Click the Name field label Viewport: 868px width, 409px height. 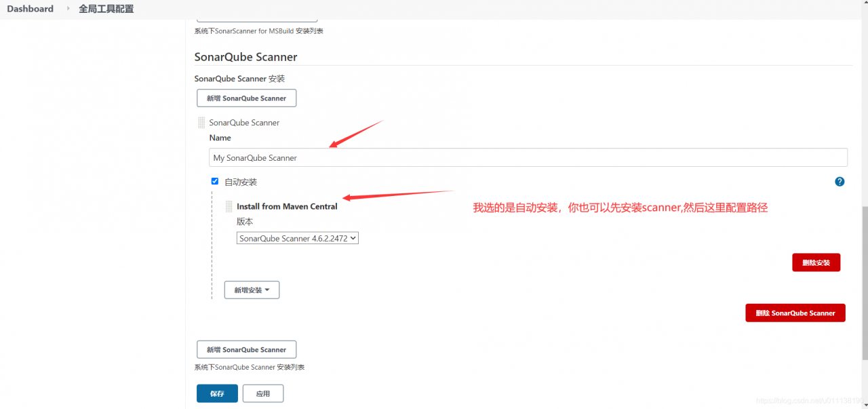[220, 138]
